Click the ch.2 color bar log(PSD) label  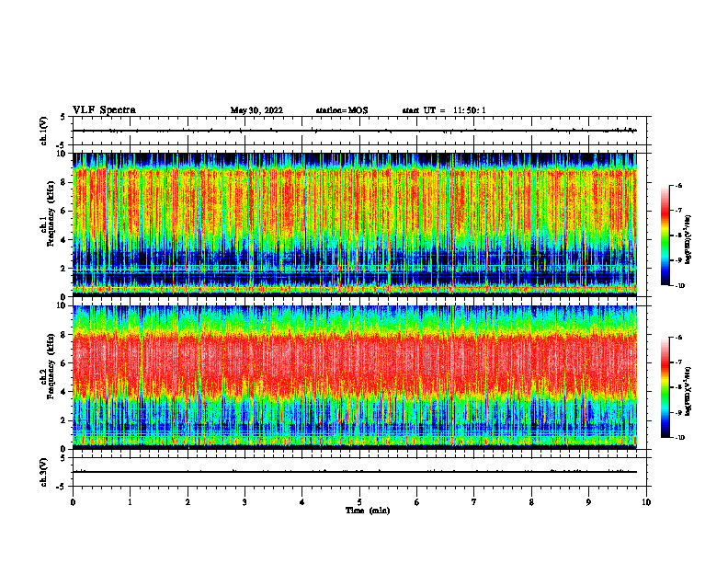(x=688, y=391)
